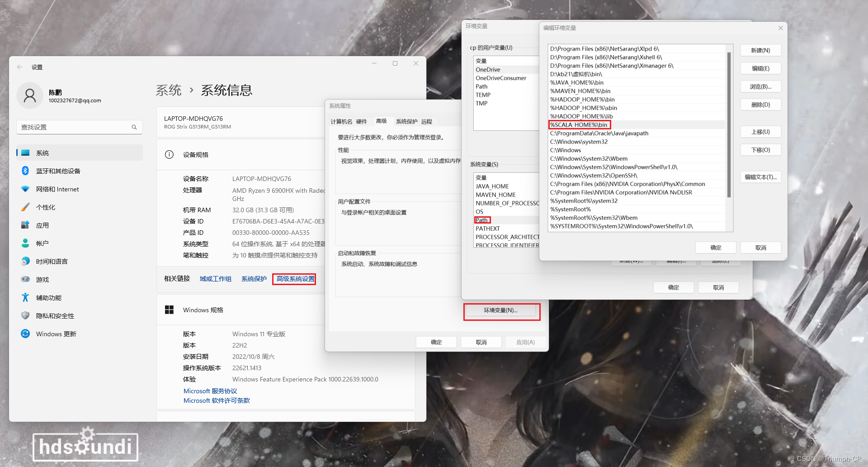Viewport: 868px width, 467px height.
Task: Select C:\Windows\System32\OpenSSH\ entry
Action: click(637, 176)
